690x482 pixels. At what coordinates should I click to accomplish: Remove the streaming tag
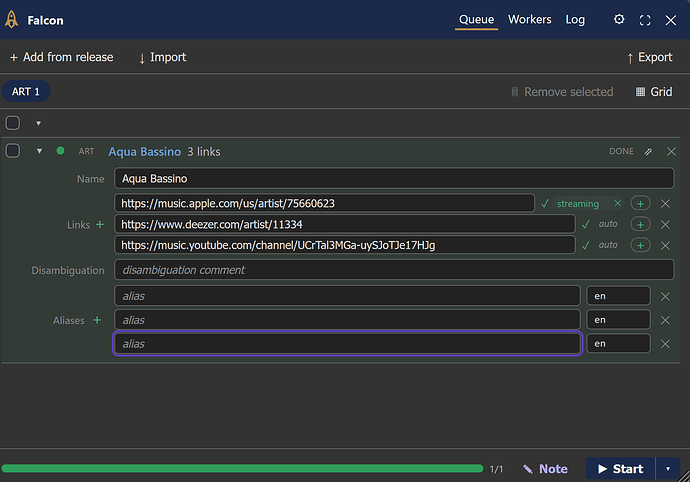pos(617,203)
